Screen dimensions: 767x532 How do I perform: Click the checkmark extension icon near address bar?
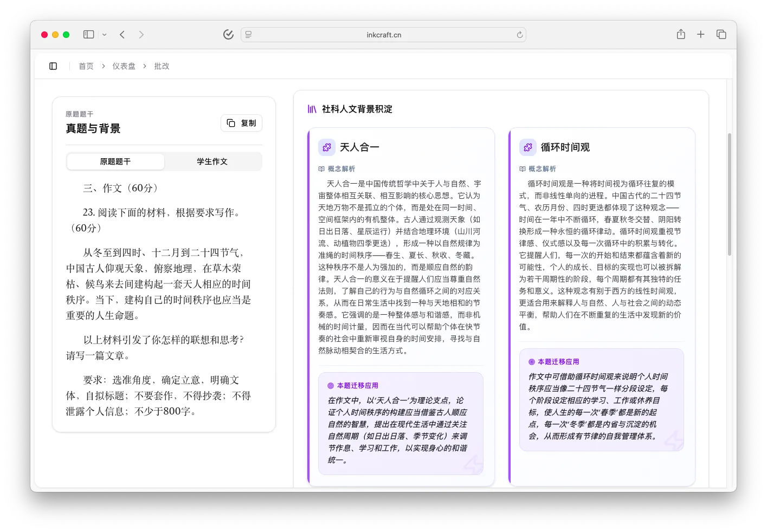point(228,34)
